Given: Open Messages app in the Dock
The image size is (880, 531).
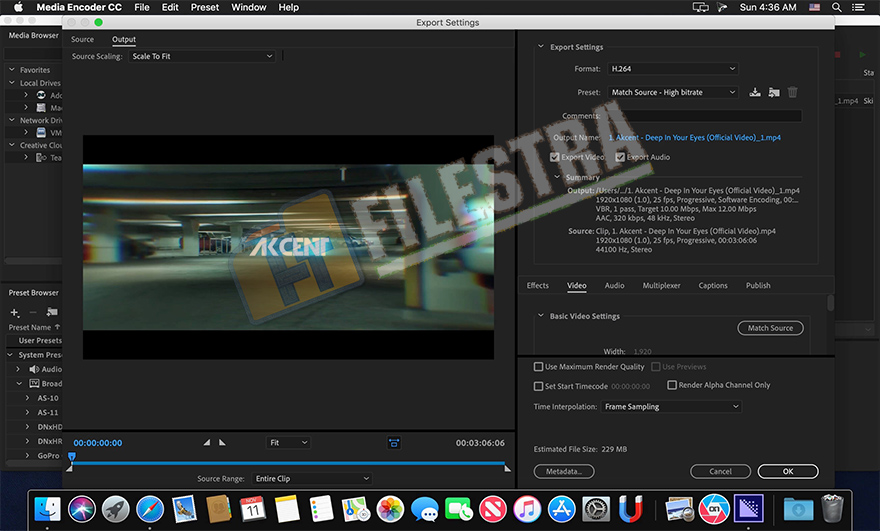Looking at the screenshot, I should pyautogui.click(x=424, y=510).
